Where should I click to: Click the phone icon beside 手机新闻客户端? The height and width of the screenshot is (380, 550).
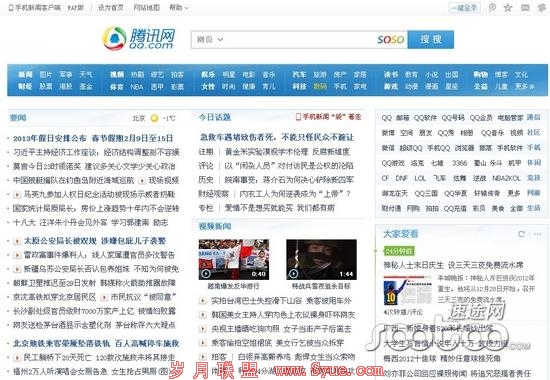(x=11, y=7)
